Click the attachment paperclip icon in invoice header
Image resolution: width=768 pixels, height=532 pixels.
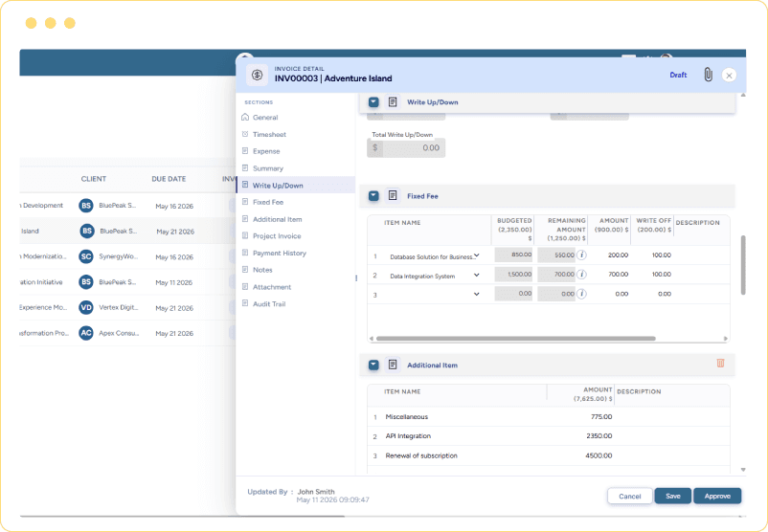708,75
